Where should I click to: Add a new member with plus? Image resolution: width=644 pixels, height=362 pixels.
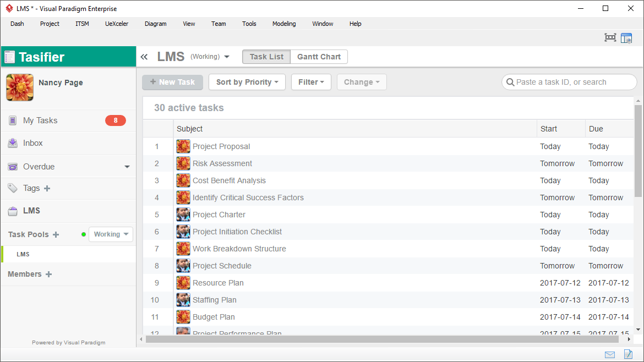click(48, 274)
